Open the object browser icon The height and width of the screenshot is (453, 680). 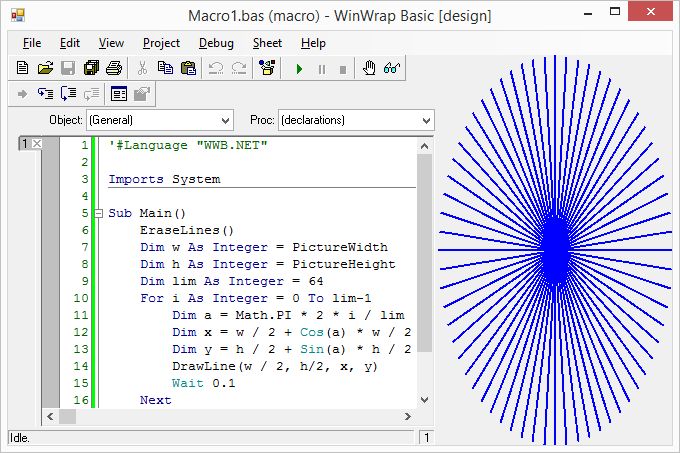(x=267, y=68)
